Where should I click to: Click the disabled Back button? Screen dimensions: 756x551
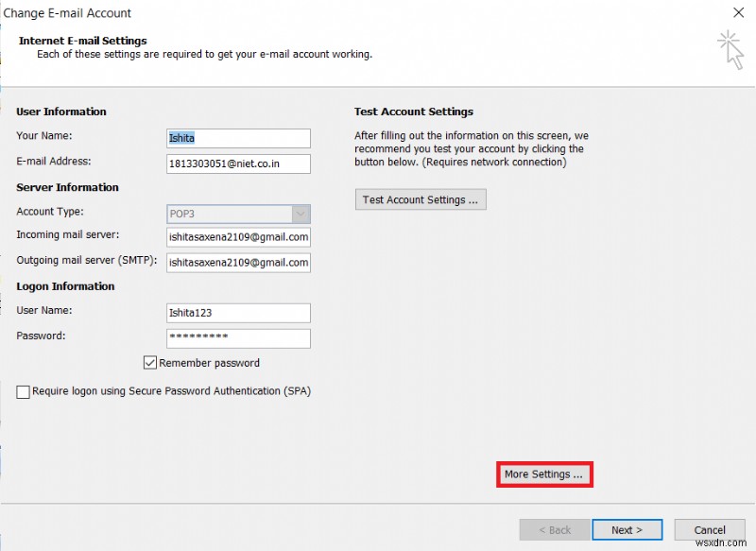click(x=554, y=529)
